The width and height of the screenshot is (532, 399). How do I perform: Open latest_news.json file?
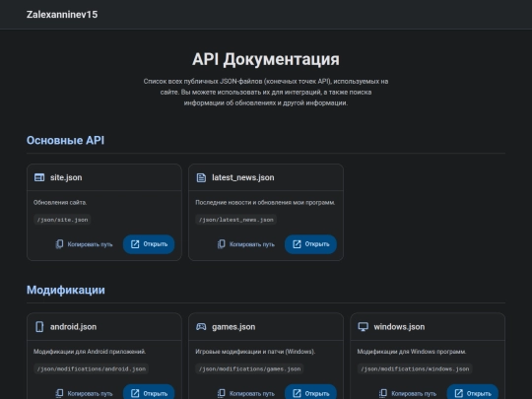pyautogui.click(x=310, y=244)
